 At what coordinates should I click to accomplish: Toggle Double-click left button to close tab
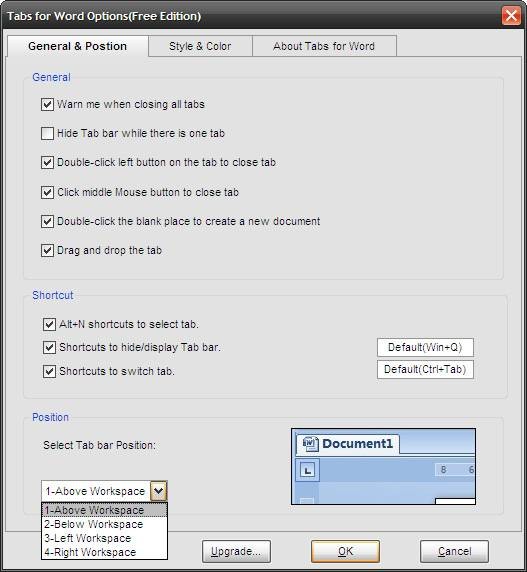pyautogui.click(x=47, y=162)
